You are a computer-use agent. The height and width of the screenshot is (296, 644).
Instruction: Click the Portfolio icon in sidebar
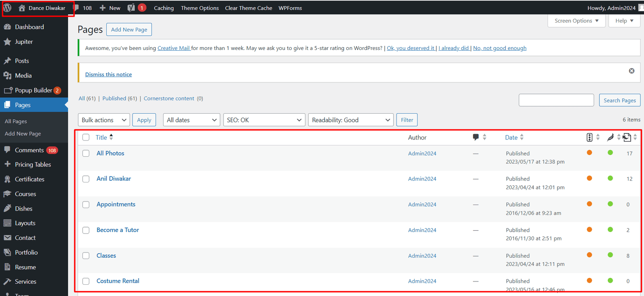7,253
